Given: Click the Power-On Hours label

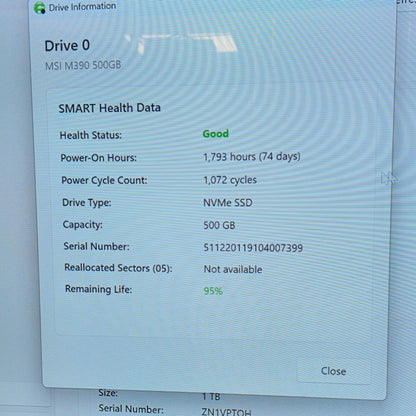Looking at the screenshot, I should click(99, 158).
